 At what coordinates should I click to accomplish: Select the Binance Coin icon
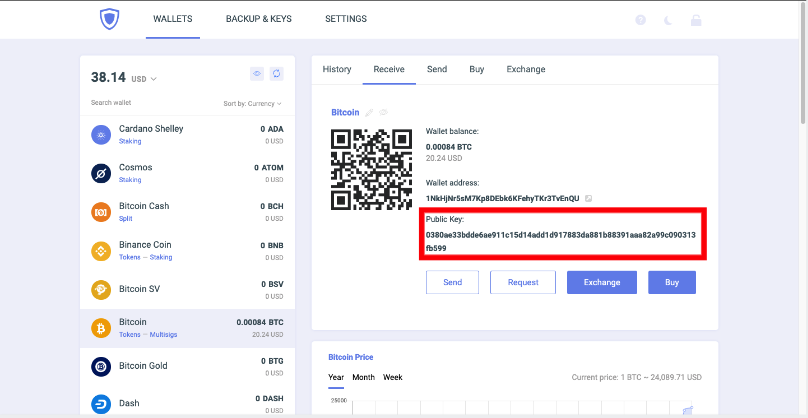(x=101, y=251)
